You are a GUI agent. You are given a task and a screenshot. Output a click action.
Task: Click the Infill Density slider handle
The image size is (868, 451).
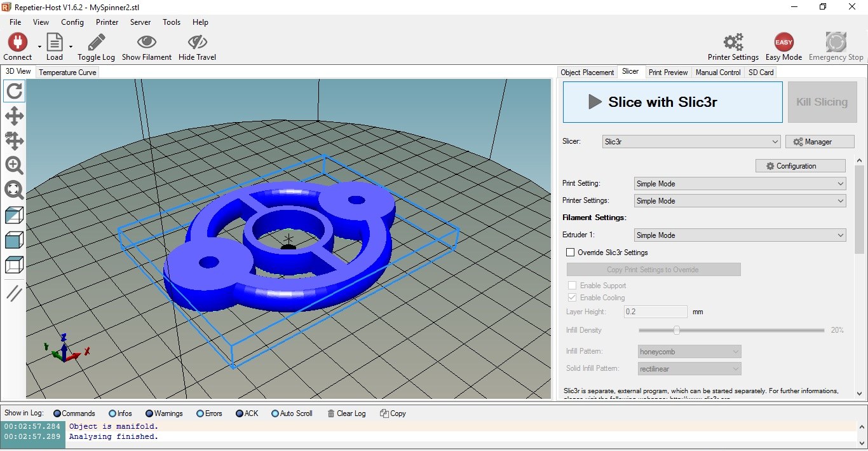[676, 330]
